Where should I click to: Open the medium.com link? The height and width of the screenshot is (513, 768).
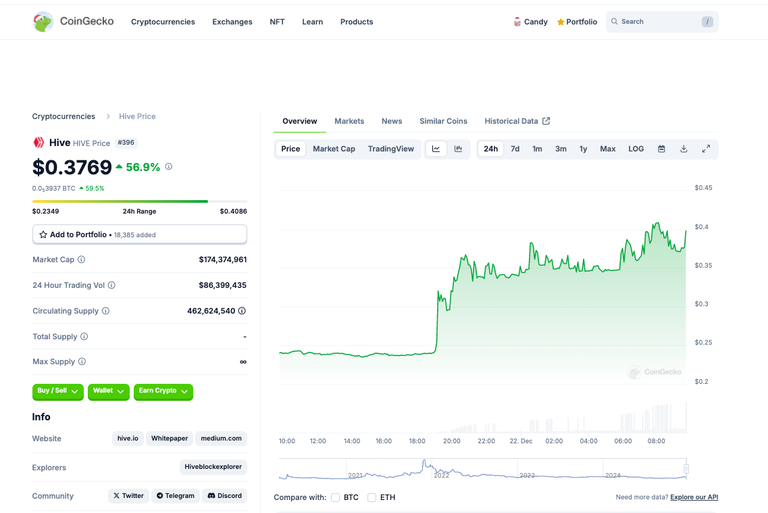(221, 439)
